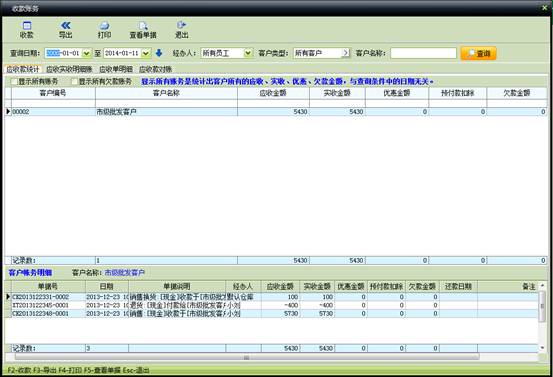Viewport: 553px width, 377px height.
Task: Click the blue down arrow beside date range
Action: click(159, 53)
